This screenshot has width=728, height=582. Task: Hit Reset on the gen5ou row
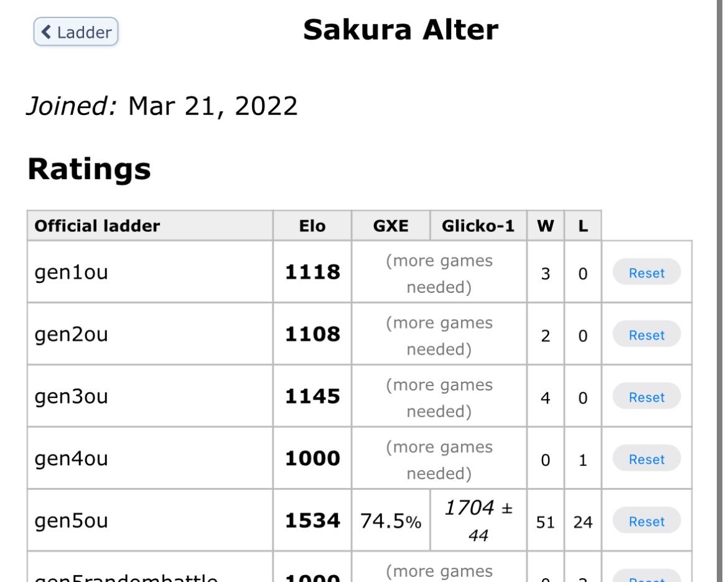646,522
